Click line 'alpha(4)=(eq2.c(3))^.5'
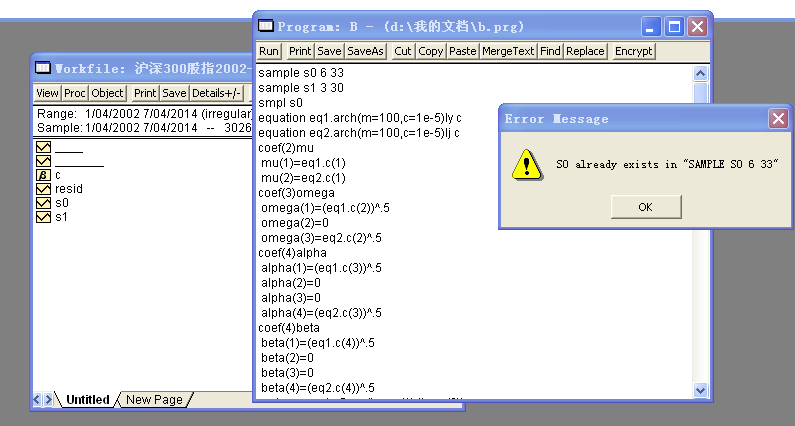Viewport: 795px width, 426px height. 321,313
